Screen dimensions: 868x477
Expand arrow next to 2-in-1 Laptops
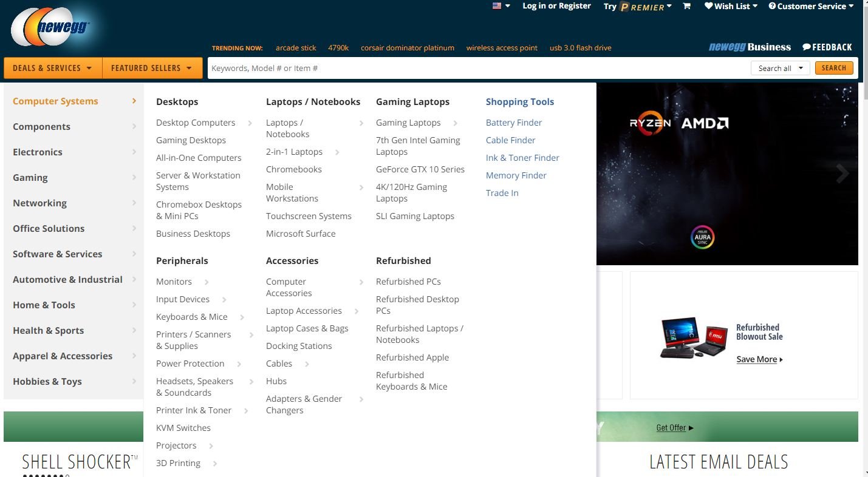point(337,152)
